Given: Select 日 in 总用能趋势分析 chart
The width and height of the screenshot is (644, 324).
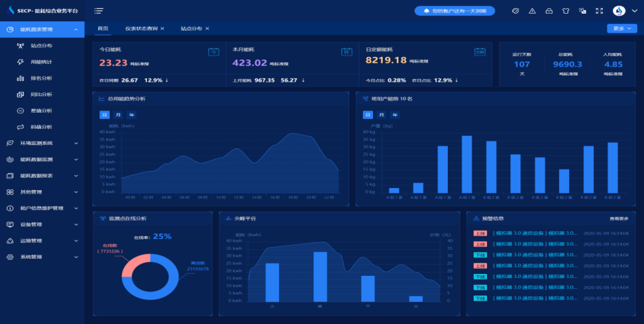Looking at the screenshot, I should point(104,115).
